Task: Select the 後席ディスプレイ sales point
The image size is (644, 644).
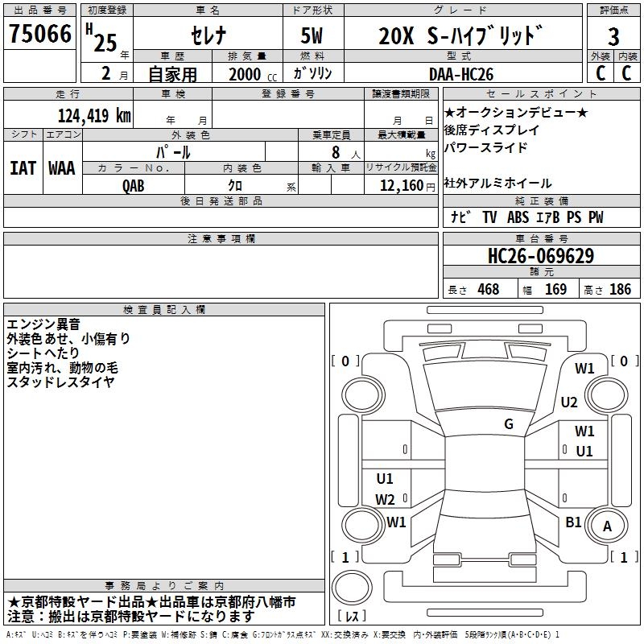Action: pyautogui.click(x=492, y=130)
